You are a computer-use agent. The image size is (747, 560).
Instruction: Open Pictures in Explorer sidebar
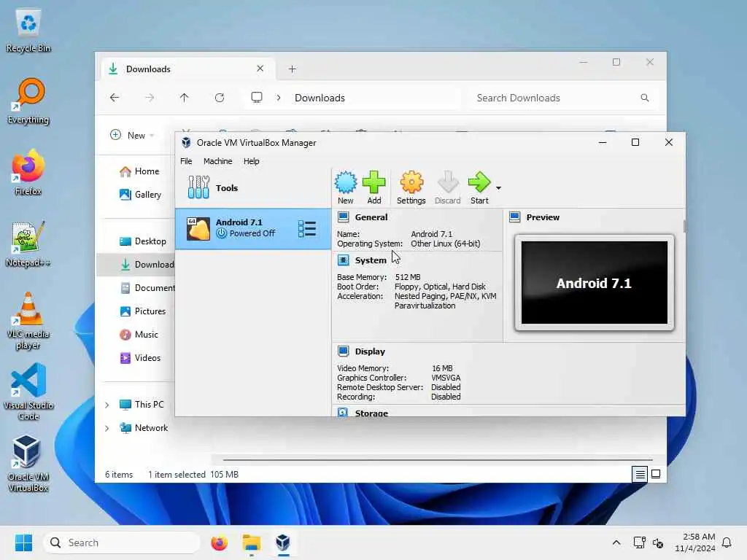pyautogui.click(x=143, y=311)
